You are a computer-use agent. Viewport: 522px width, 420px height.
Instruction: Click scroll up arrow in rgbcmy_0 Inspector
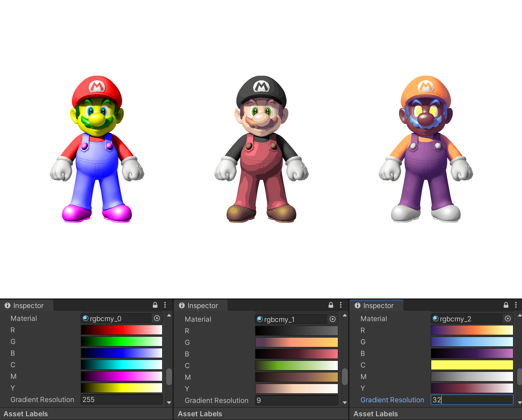(169, 315)
